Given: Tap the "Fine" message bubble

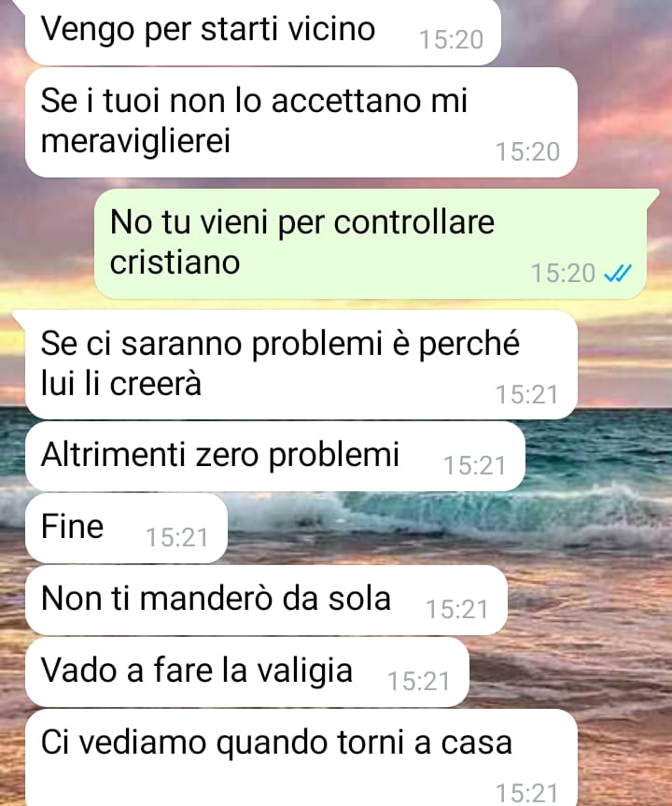Looking at the screenshot, I should point(126,528).
